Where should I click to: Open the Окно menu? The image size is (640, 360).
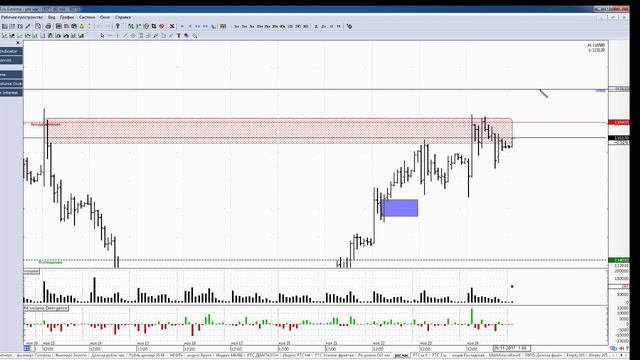[105, 17]
